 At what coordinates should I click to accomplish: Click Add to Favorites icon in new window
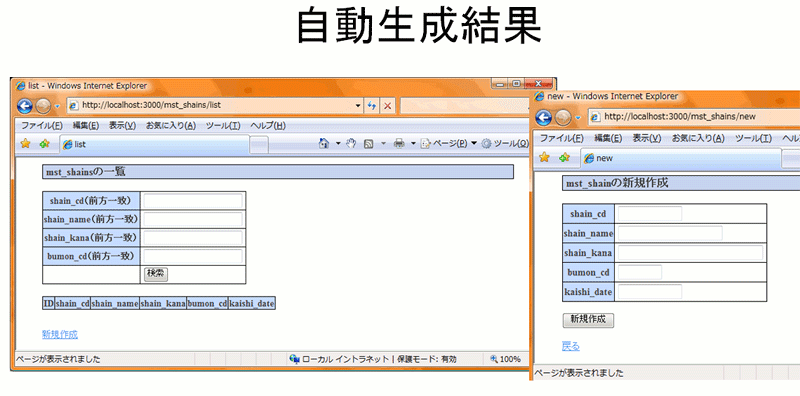[x=564, y=158]
